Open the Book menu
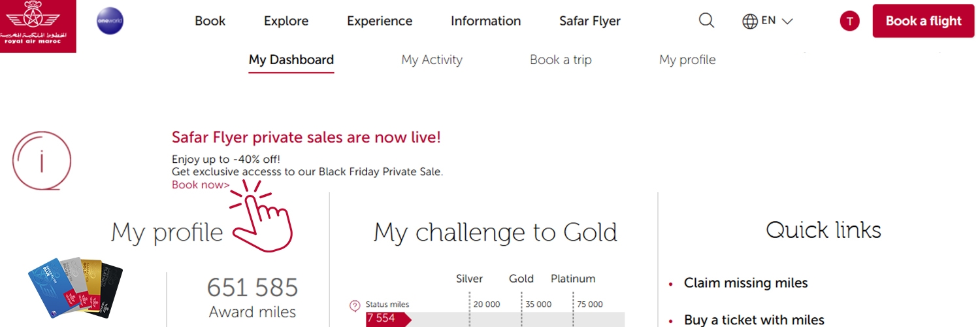980x327 pixels. [210, 21]
